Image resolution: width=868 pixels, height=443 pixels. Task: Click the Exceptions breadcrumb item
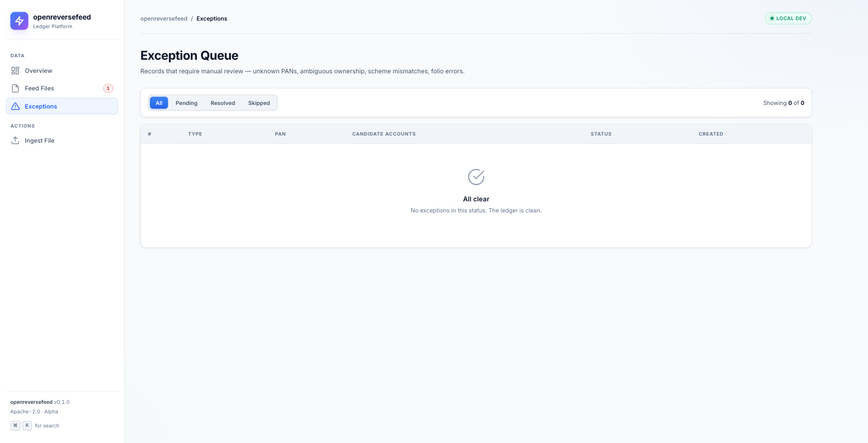click(211, 19)
